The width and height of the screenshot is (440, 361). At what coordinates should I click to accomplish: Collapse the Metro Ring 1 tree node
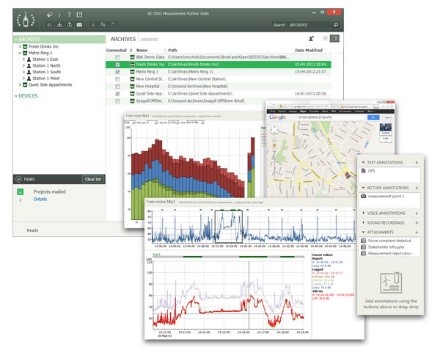tap(20, 53)
